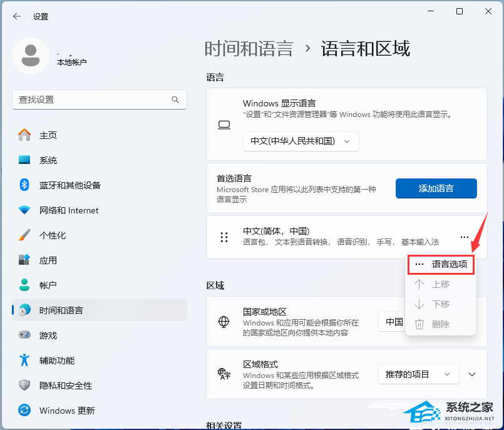Click the Apps (应用) icon
The height and width of the screenshot is (430, 504).
coord(24,260)
